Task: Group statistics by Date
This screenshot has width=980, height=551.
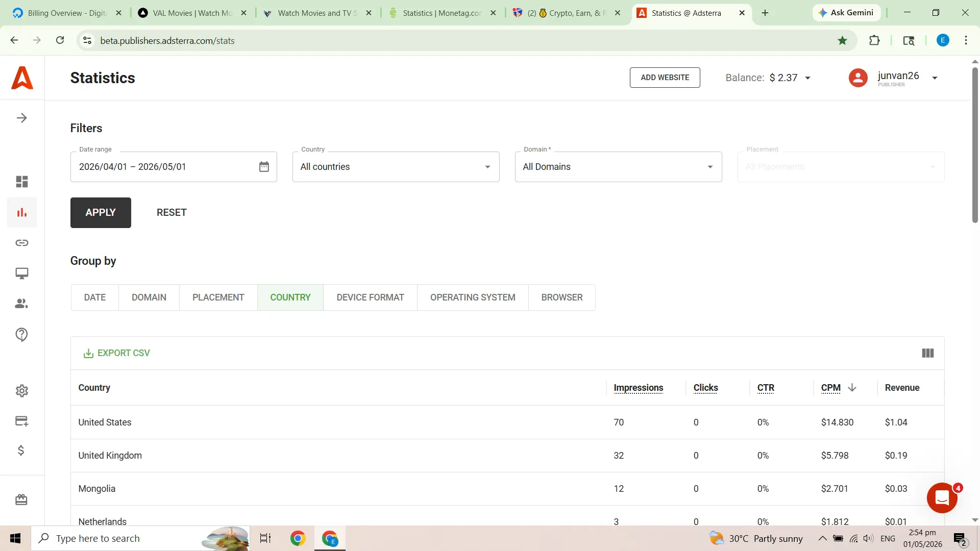Action: [x=95, y=297]
